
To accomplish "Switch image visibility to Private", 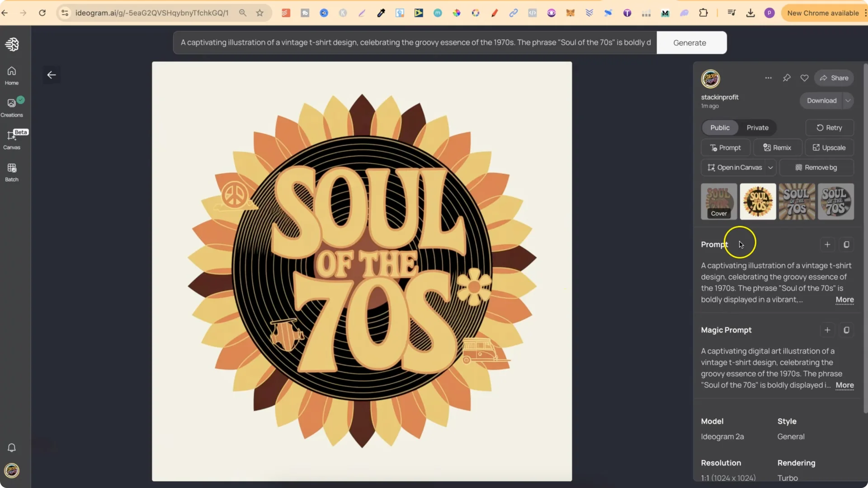I will point(758,128).
